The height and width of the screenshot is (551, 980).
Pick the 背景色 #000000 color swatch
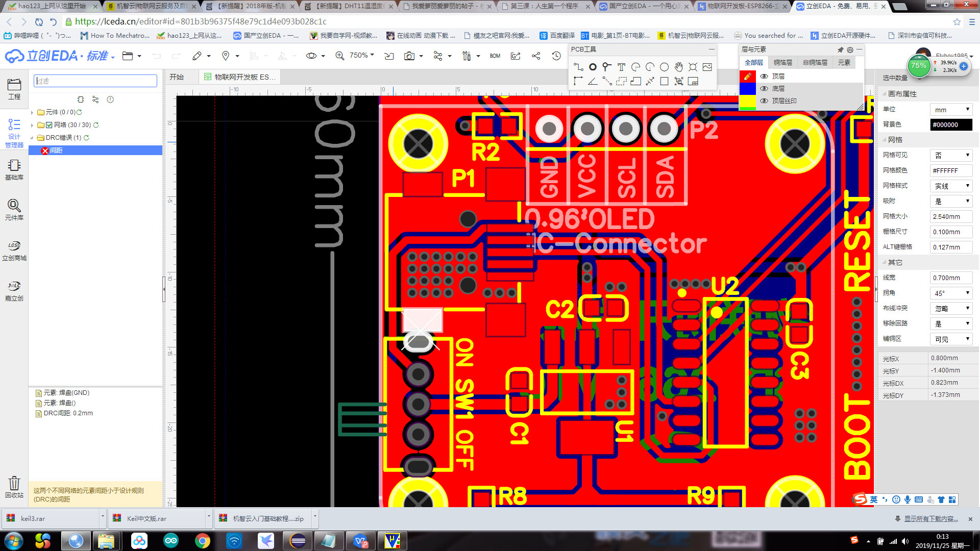click(x=951, y=124)
